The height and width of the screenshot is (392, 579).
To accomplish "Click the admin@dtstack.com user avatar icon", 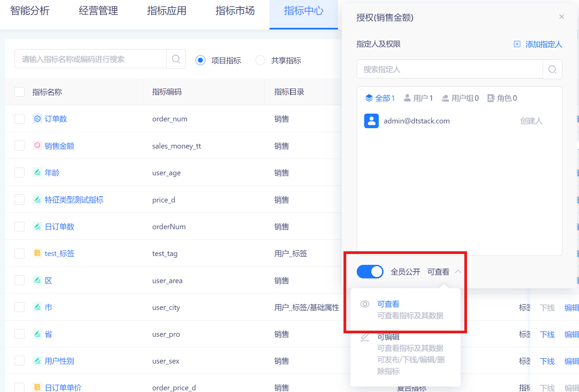I will point(371,121).
